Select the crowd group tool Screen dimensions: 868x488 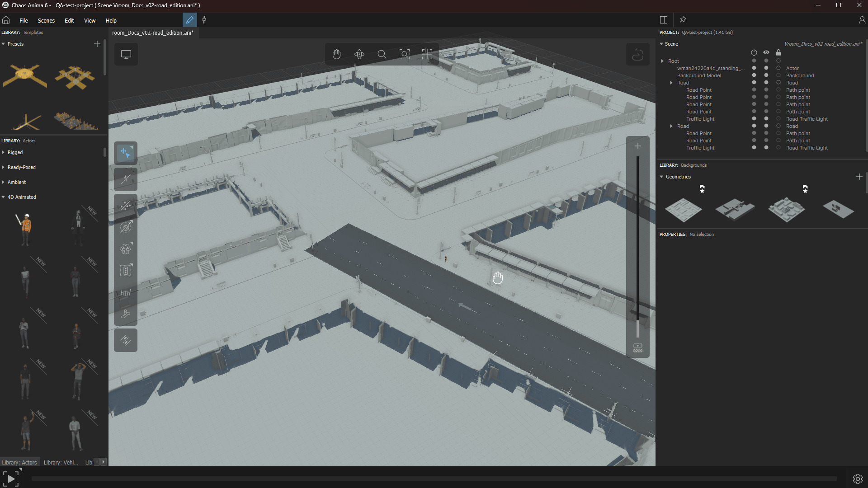pos(126,249)
